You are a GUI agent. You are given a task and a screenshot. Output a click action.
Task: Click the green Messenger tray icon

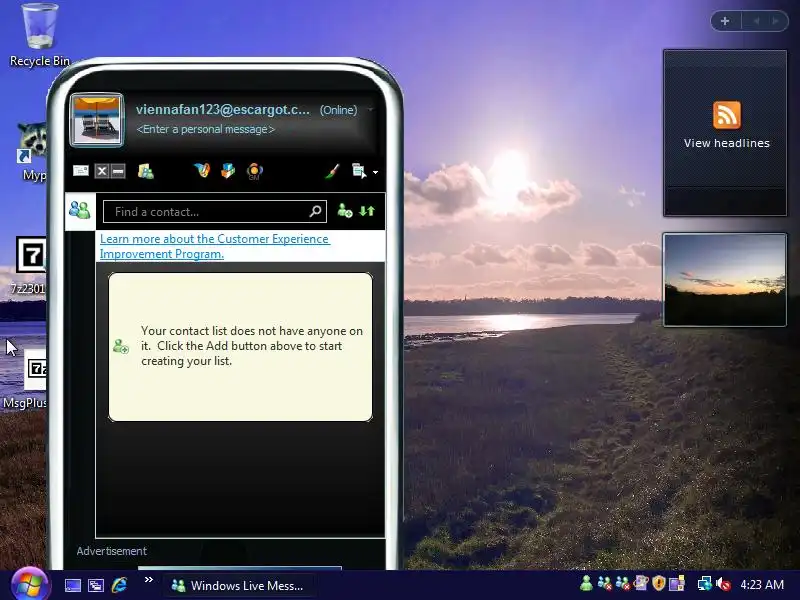[x=586, y=584]
